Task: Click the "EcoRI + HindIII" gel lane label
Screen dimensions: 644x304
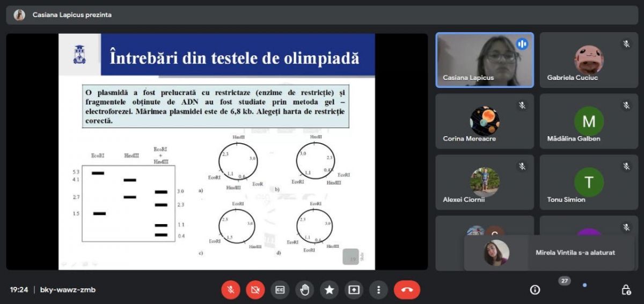Action: point(160,155)
